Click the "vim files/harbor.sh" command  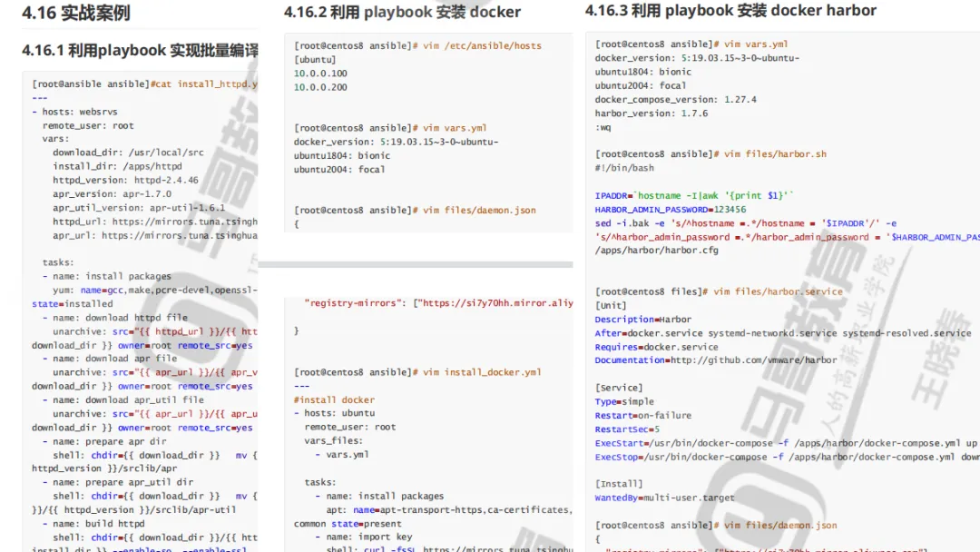[x=775, y=153]
